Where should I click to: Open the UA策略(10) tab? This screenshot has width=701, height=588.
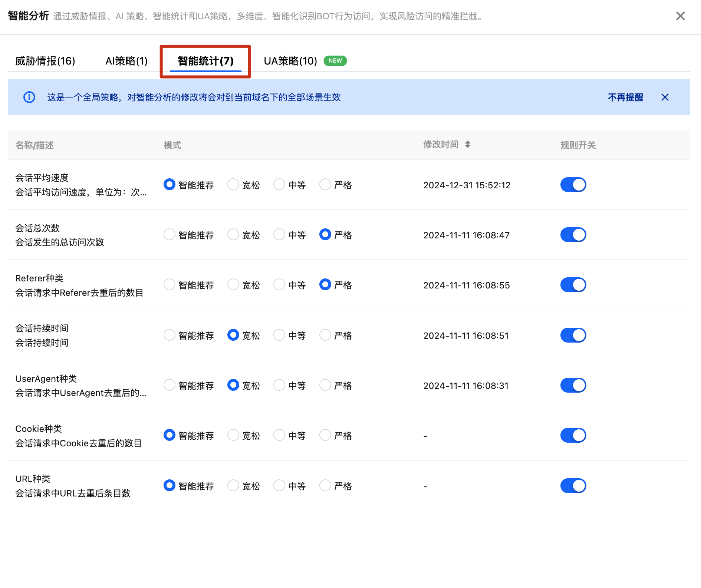coord(290,61)
